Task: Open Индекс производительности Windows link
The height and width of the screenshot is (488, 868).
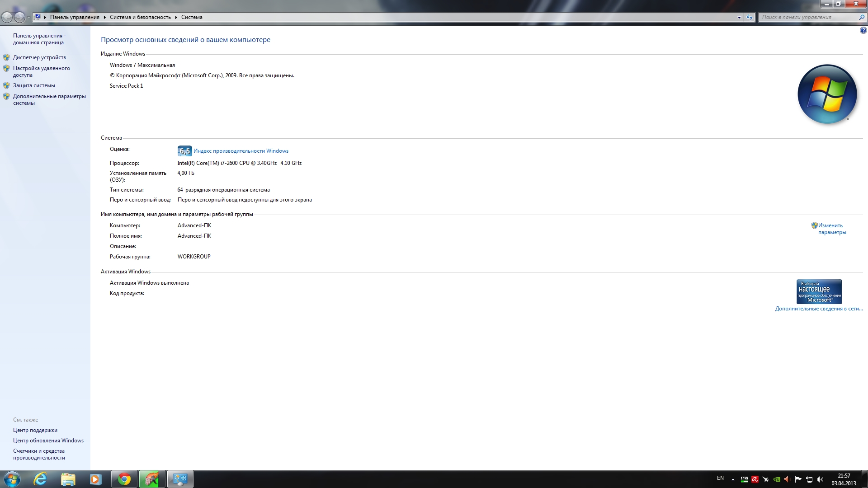Action: 241,151
